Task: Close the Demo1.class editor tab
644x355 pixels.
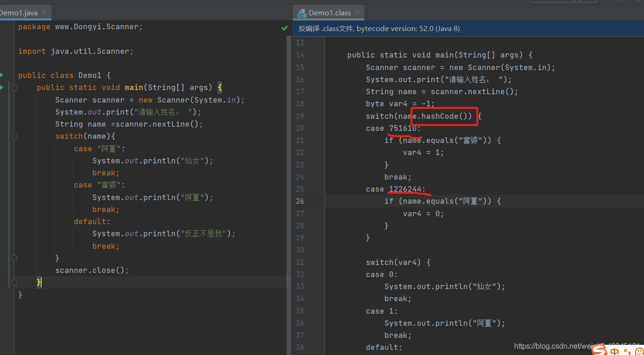Action: (x=357, y=13)
